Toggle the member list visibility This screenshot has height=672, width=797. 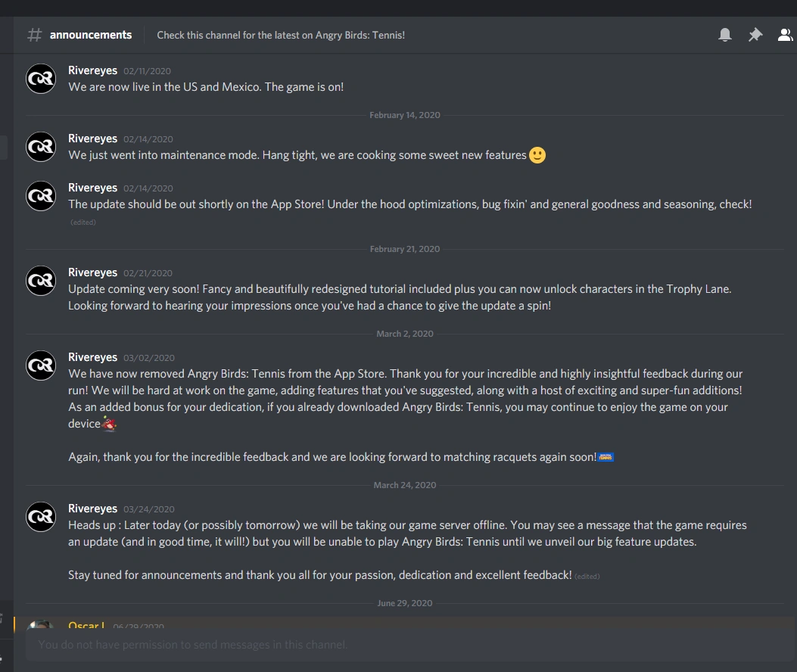pos(785,34)
